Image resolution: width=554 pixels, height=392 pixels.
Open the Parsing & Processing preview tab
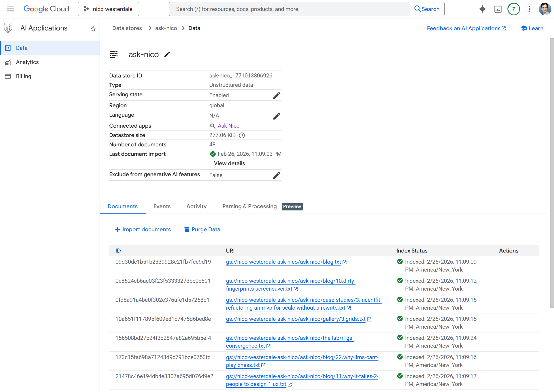click(x=249, y=206)
